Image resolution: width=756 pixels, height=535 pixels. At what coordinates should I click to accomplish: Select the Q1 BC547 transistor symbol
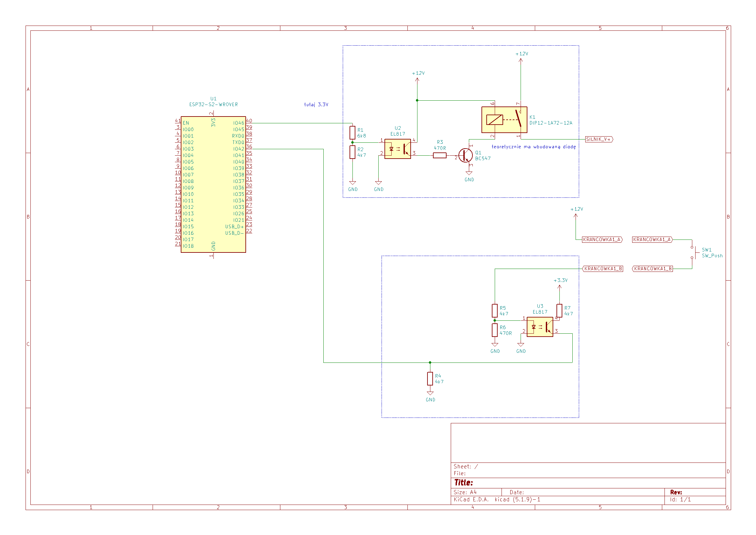pyautogui.click(x=465, y=156)
